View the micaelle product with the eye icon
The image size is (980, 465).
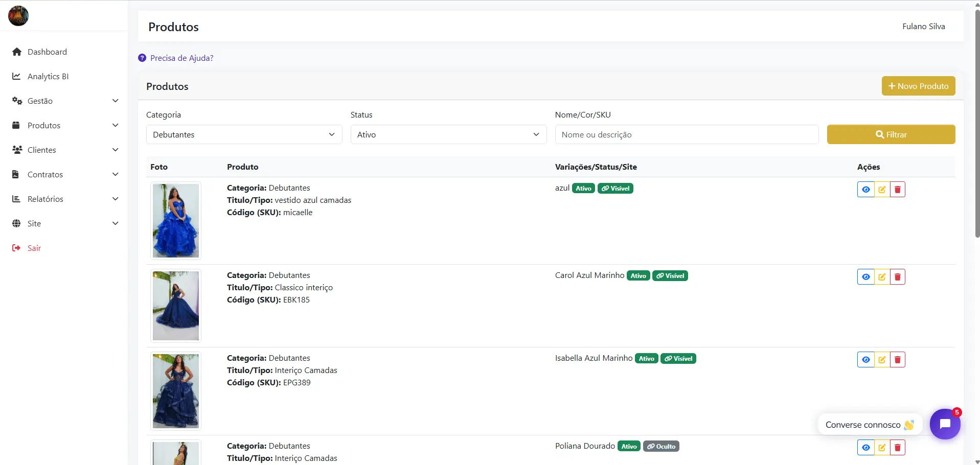pos(866,190)
